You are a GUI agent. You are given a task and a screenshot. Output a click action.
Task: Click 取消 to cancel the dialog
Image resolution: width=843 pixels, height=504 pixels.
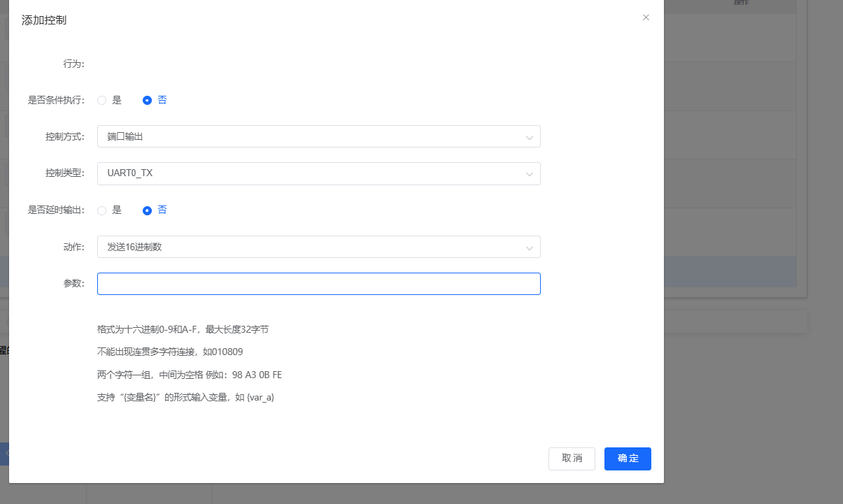click(572, 459)
